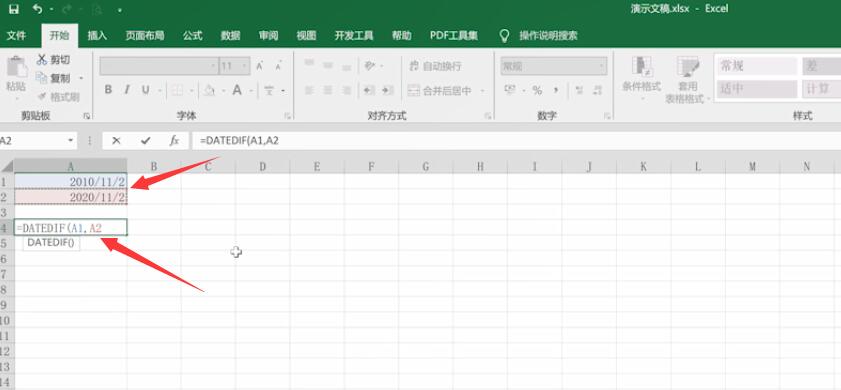Open Alignment (对齐方式) group dialog launcher
Viewport: 841px width, 390px height.
coord(488,116)
